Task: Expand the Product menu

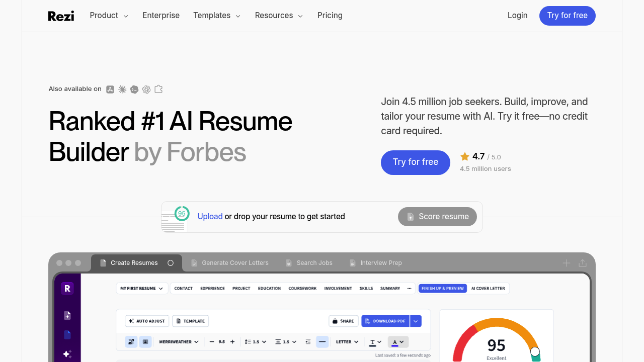Action: pos(109,16)
